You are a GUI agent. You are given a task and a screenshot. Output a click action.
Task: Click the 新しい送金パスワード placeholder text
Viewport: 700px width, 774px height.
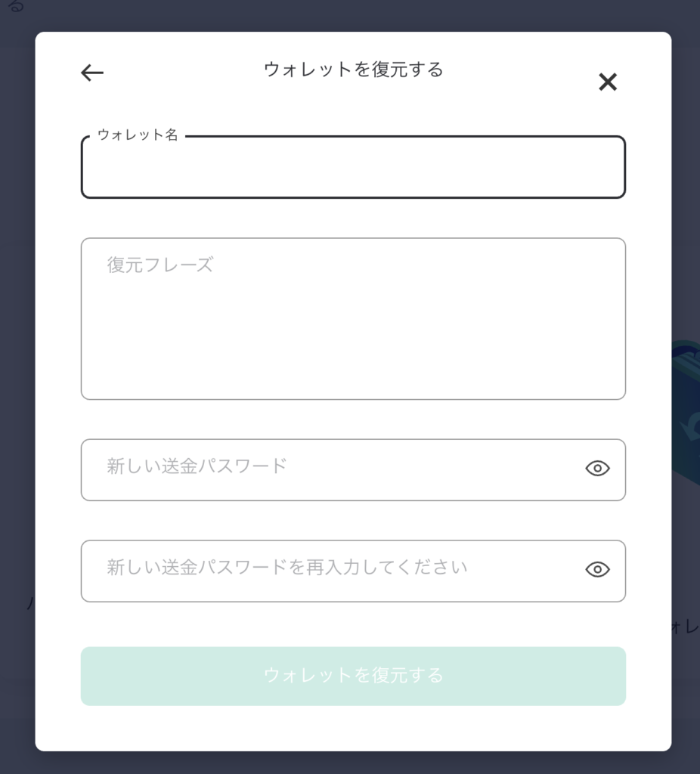click(x=197, y=466)
